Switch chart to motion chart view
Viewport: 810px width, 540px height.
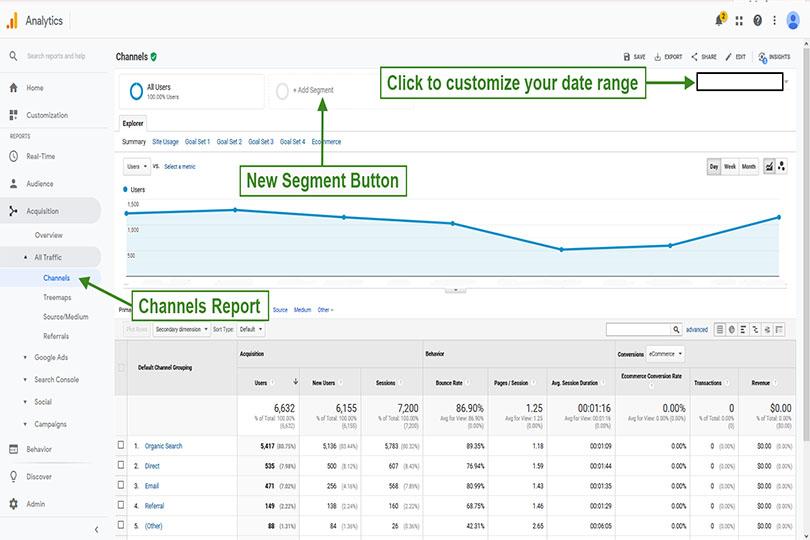click(781, 166)
